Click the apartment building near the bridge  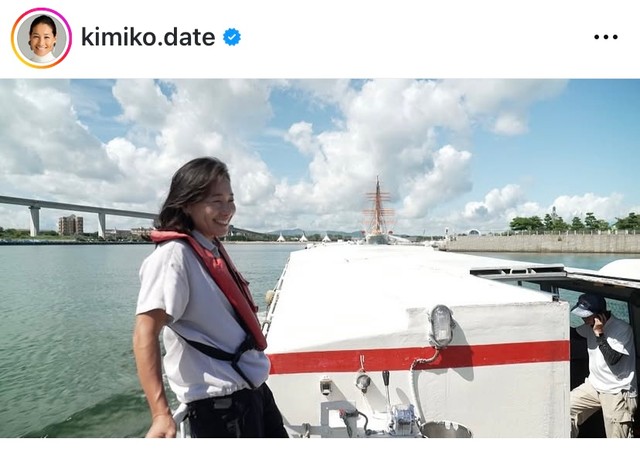71,225
